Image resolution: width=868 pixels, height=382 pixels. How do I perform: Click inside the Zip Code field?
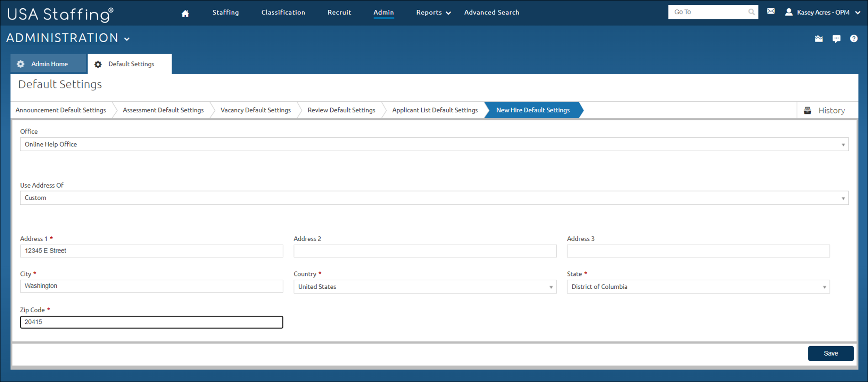pos(151,322)
